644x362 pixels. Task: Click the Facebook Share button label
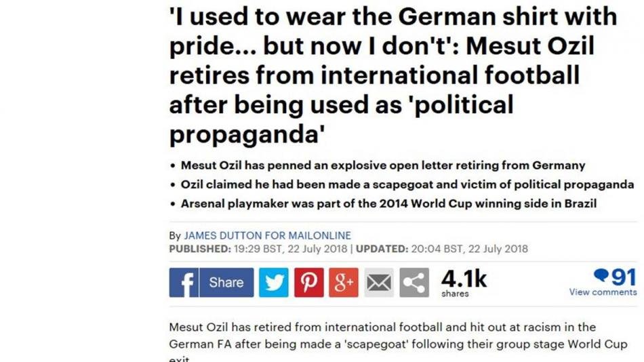[x=226, y=283]
